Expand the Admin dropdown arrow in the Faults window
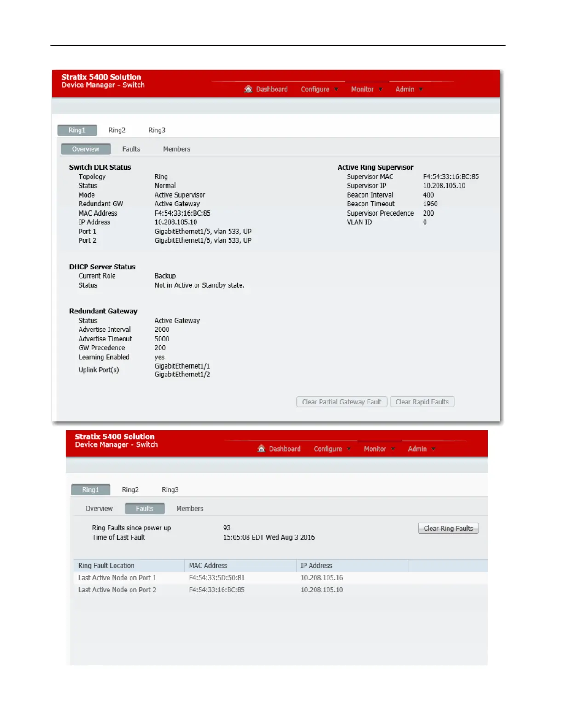The image size is (563, 728). click(x=433, y=449)
